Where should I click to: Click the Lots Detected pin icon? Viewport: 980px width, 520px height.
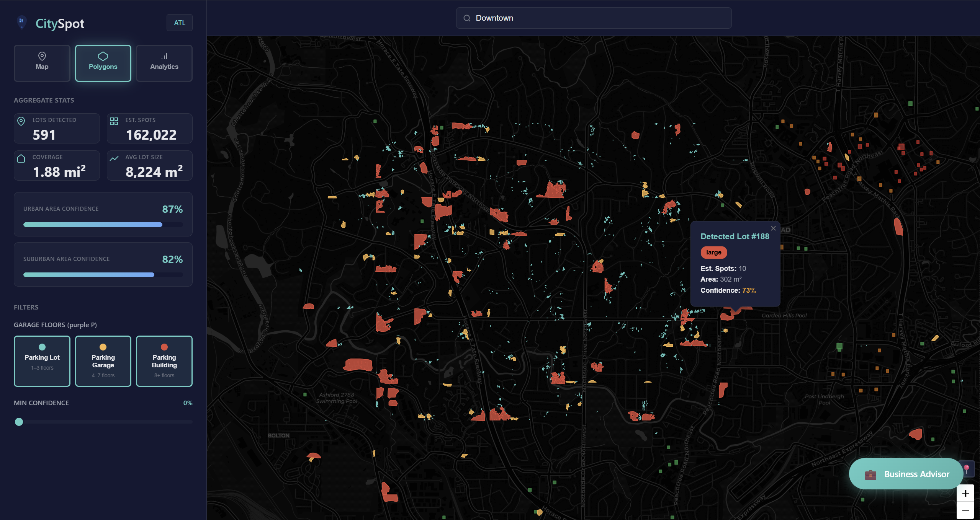[21, 121]
